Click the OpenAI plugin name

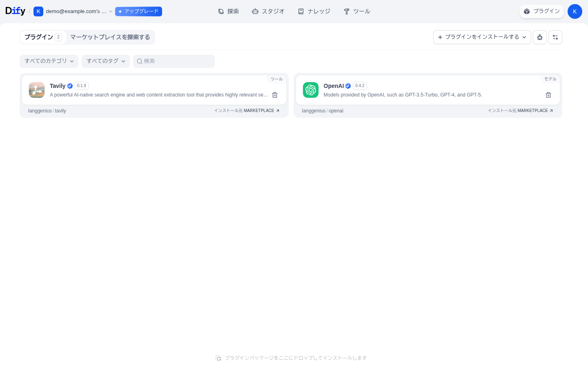[334, 86]
